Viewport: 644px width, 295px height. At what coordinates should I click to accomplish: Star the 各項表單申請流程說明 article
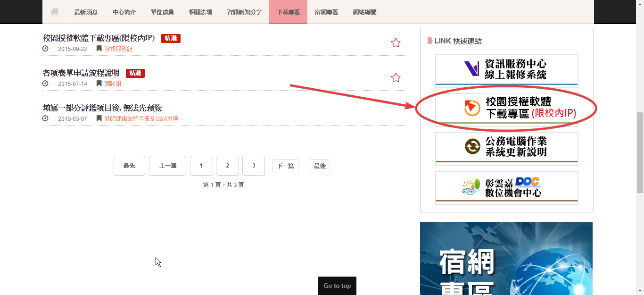(396, 78)
